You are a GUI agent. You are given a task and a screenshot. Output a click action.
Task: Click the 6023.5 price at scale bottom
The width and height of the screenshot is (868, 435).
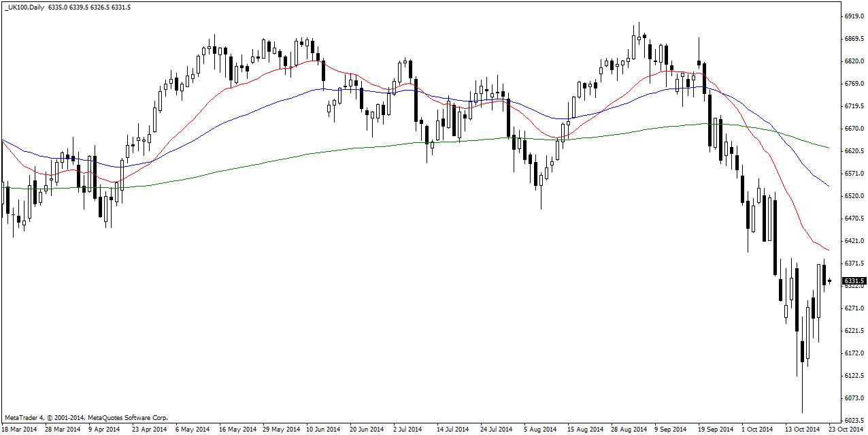(x=854, y=420)
